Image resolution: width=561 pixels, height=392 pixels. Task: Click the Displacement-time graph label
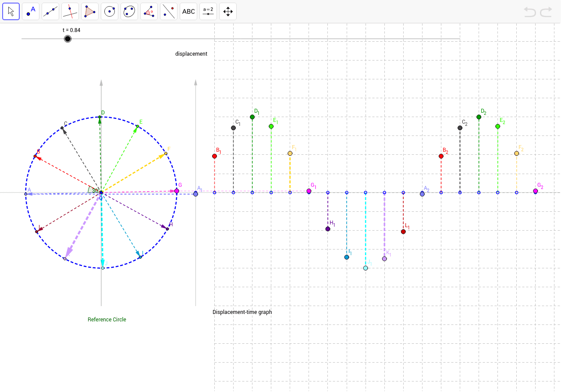click(x=242, y=312)
